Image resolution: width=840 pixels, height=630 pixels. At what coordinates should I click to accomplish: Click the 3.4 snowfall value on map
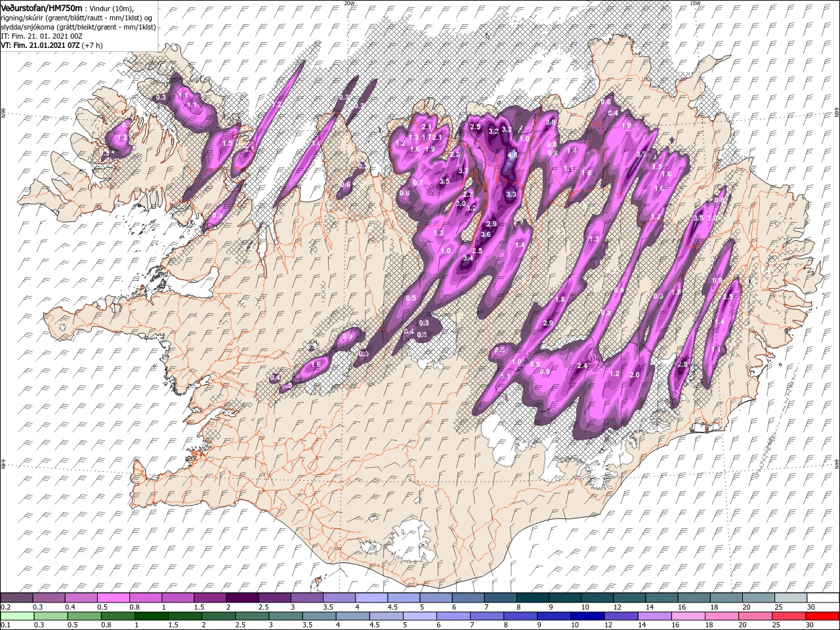[468, 259]
